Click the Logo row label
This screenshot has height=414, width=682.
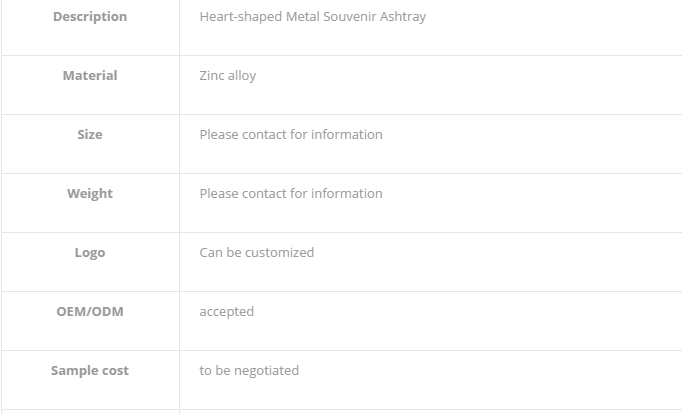90,253
